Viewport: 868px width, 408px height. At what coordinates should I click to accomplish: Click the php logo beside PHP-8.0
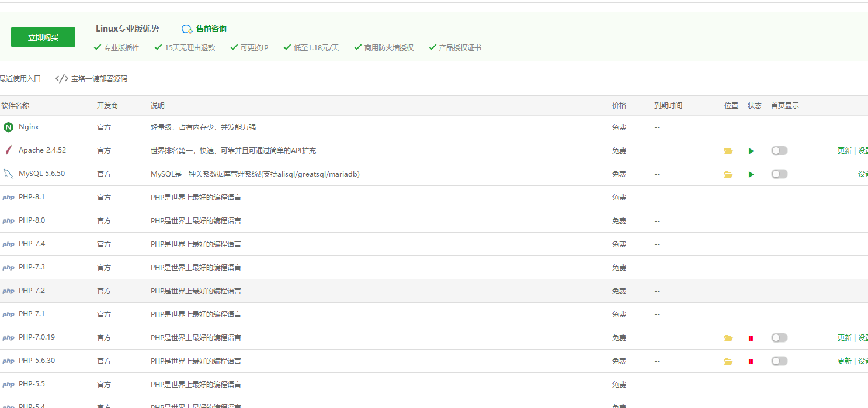tap(8, 221)
